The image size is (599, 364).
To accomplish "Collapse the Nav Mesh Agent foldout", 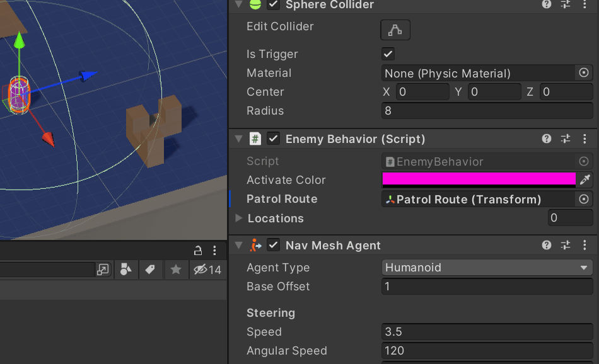I will click(x=239, y=246).
